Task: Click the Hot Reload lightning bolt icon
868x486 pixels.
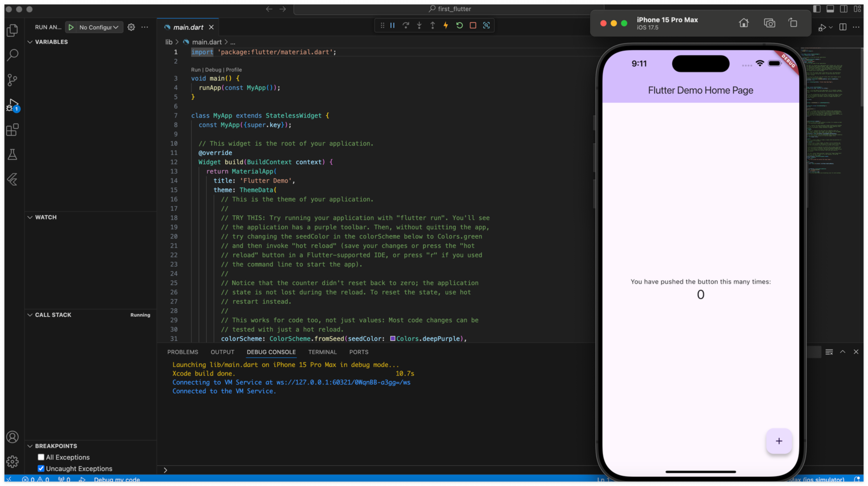Action: click(x=446, y=25)
